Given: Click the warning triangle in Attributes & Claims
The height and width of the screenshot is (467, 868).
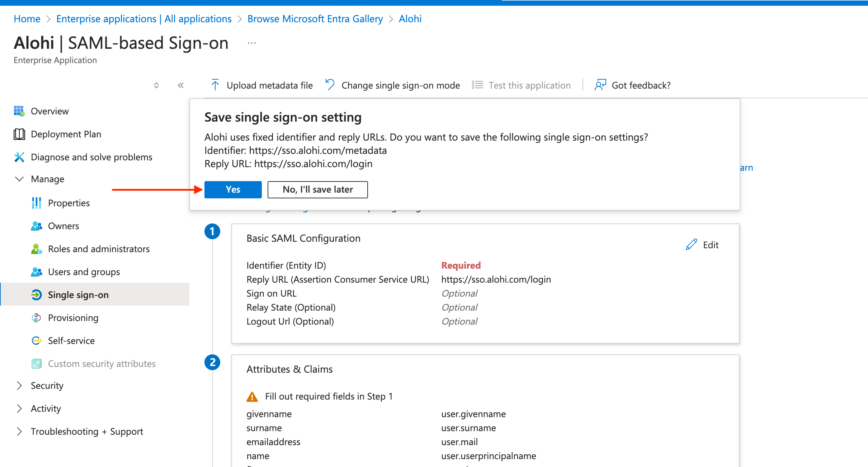Looking at the screenshot, I should [252, 396].
